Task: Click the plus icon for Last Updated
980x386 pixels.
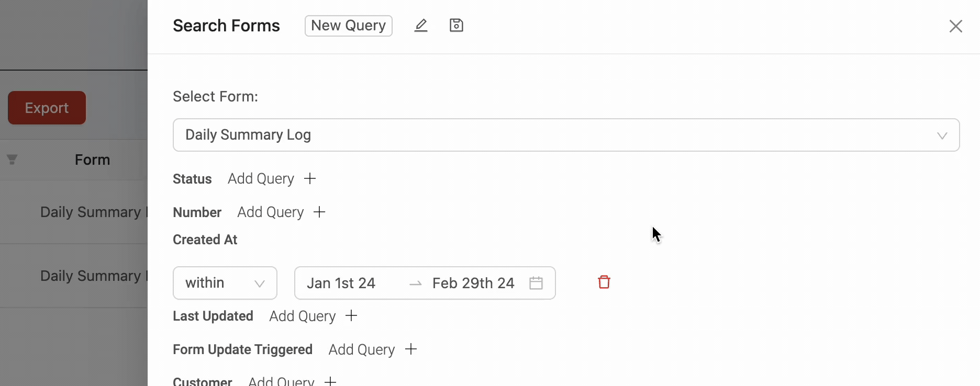Action: [x=351, y=316]
